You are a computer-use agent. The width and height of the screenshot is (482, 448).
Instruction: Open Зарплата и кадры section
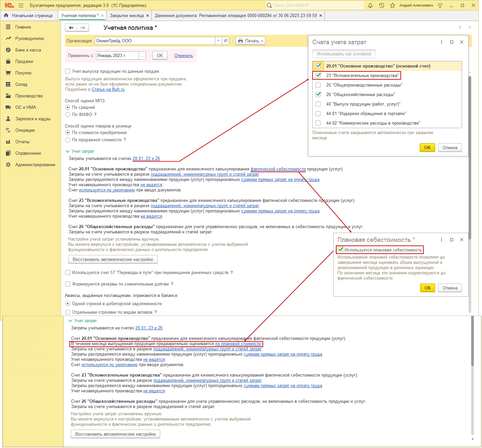point(33,119)
